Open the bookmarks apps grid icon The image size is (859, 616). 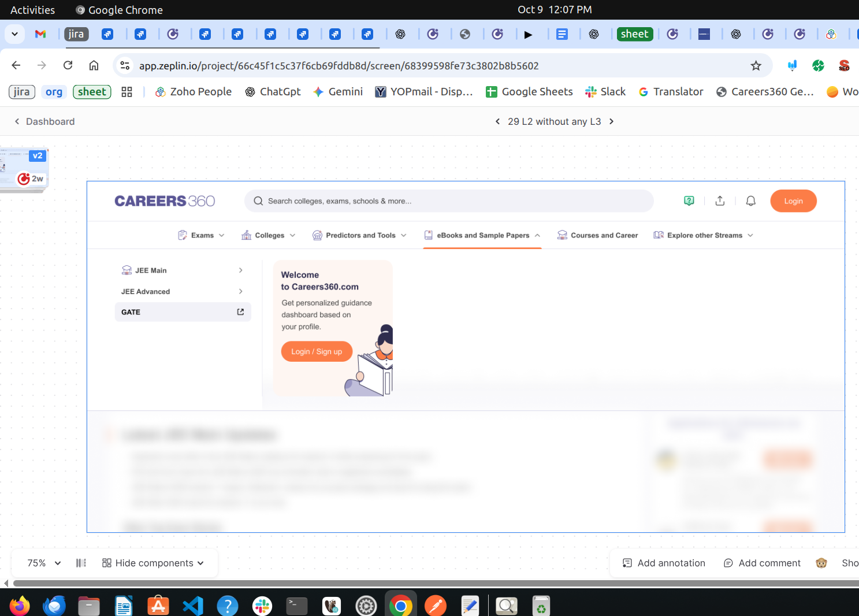(x=127, y=92)
